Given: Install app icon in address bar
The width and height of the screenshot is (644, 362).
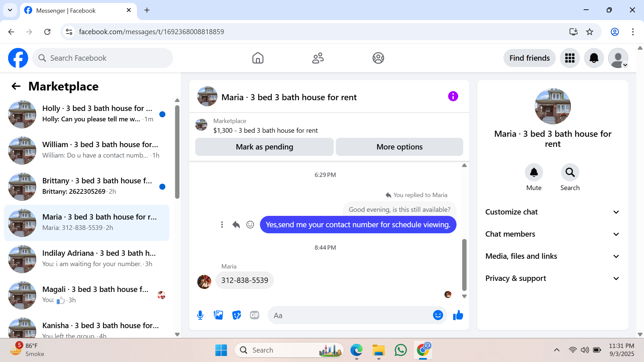Looking at the screenshot, I should point(573,32).
